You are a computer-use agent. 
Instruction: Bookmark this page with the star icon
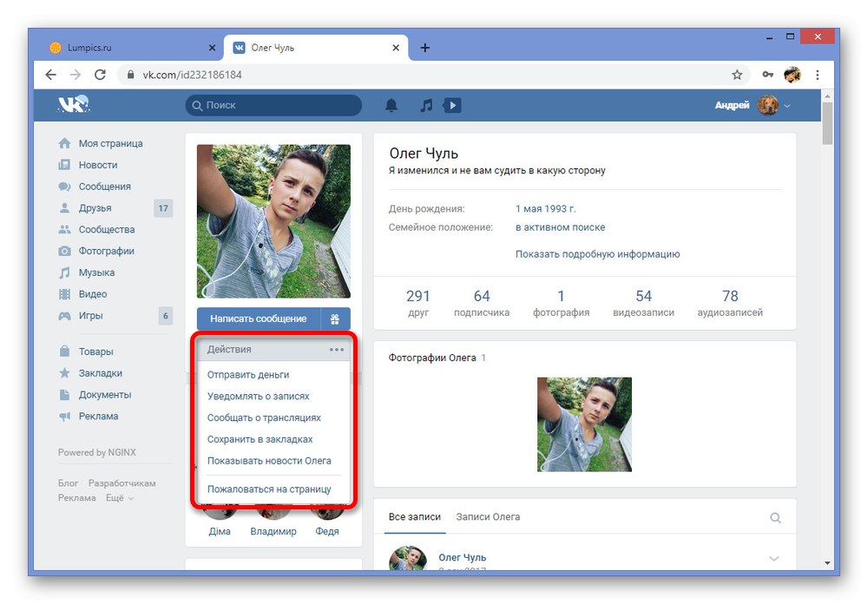pos(737,75)
